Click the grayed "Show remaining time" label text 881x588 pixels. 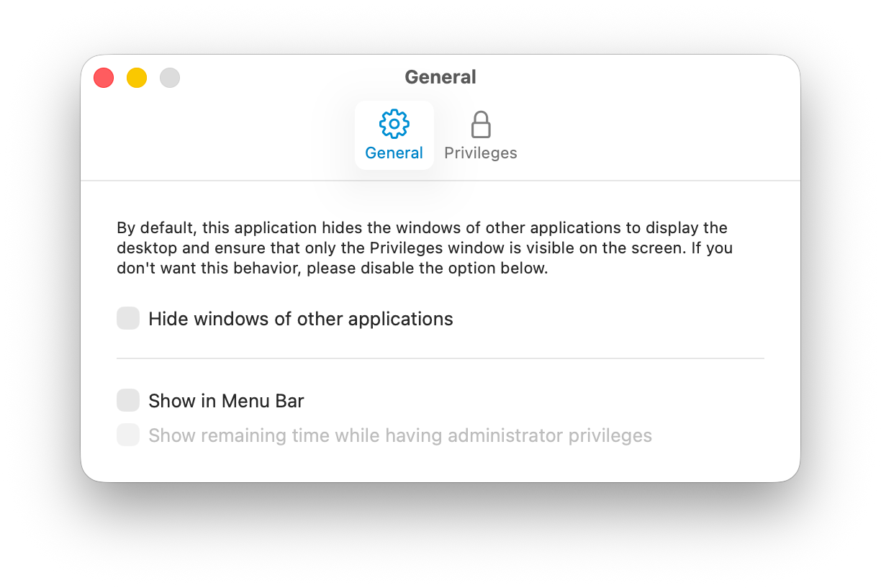pyautogui.click(x=400, y=435)
